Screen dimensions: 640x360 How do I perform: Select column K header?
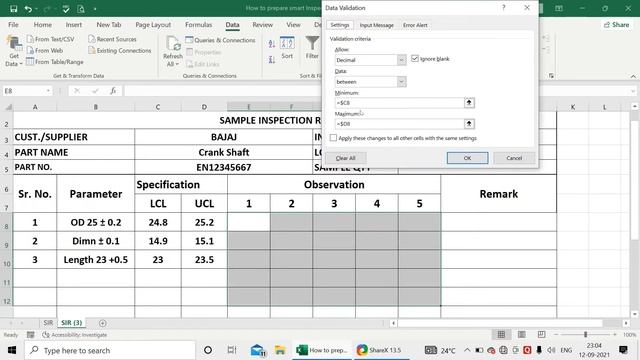coord(573,107)
